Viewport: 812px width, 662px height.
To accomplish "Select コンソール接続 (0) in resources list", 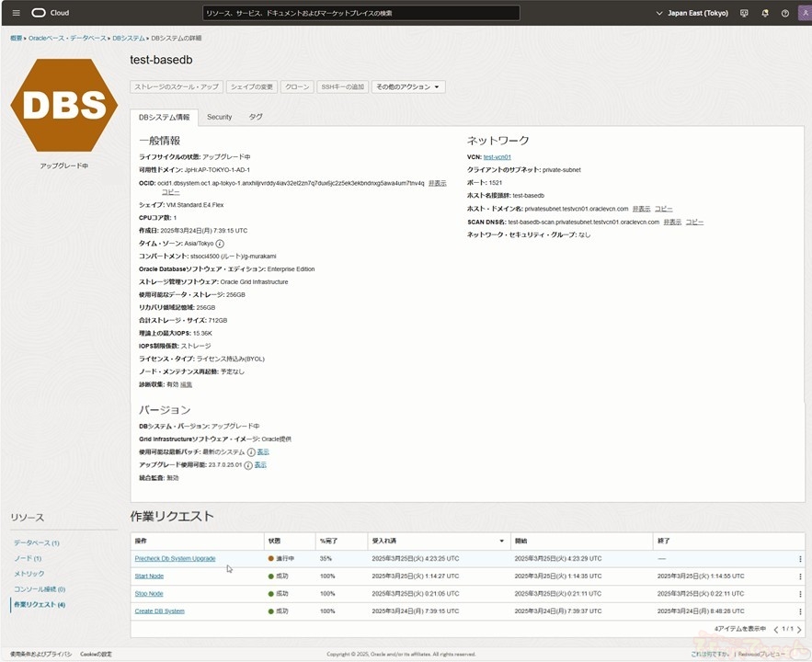I will point(40,589).
